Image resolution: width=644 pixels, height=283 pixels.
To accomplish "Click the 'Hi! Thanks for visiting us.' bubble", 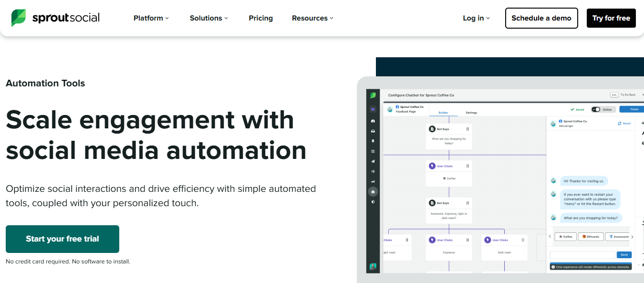I will (x=584, y=181).
